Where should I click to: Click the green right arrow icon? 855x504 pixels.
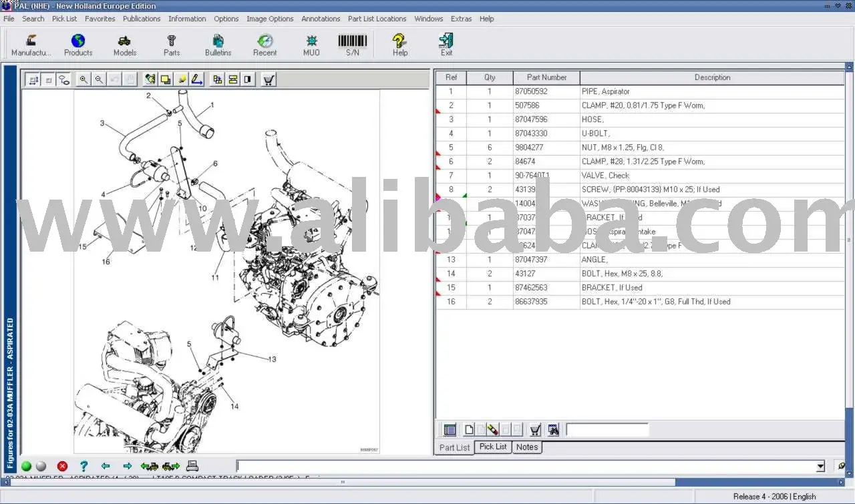[x=127, y=466]
